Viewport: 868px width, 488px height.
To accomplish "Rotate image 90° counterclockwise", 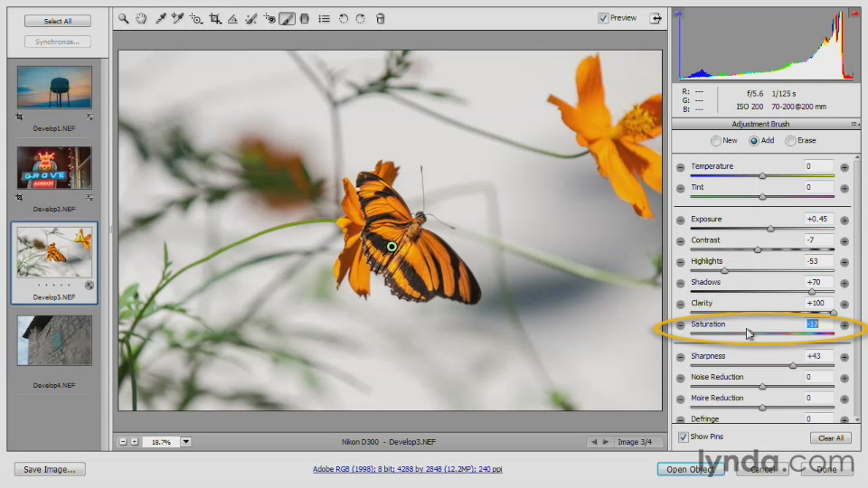I will tap(344, 18).
